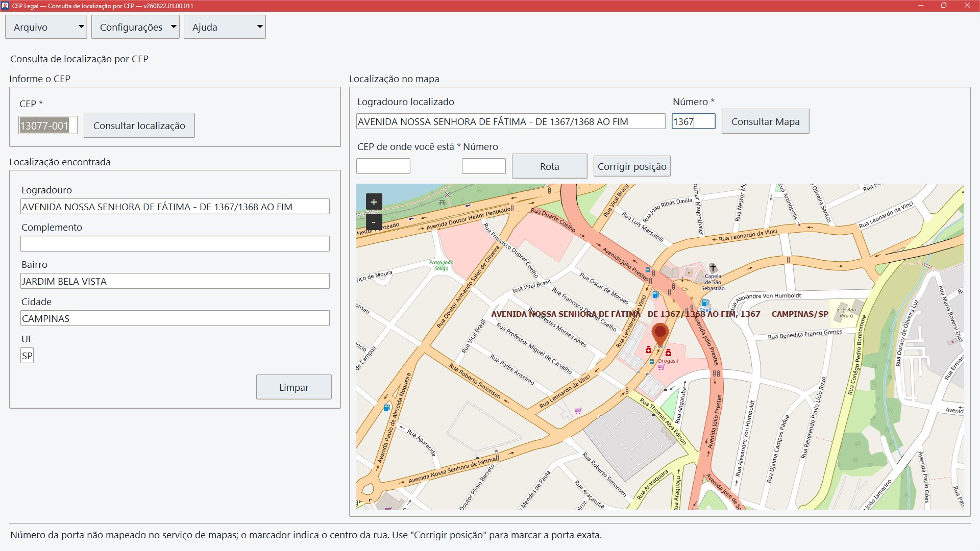Click the CEP Legal app icon in title bar
This screenshot has height=551, width=980.
(5, 6)
